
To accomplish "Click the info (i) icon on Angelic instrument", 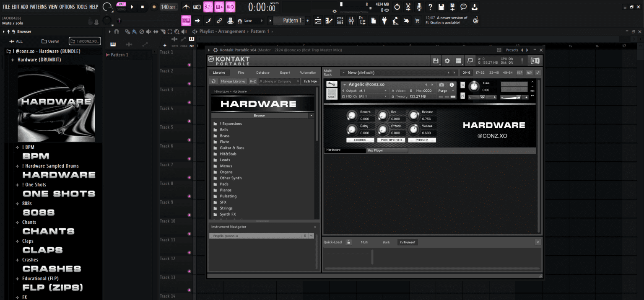I will click(x=452, y=85).
